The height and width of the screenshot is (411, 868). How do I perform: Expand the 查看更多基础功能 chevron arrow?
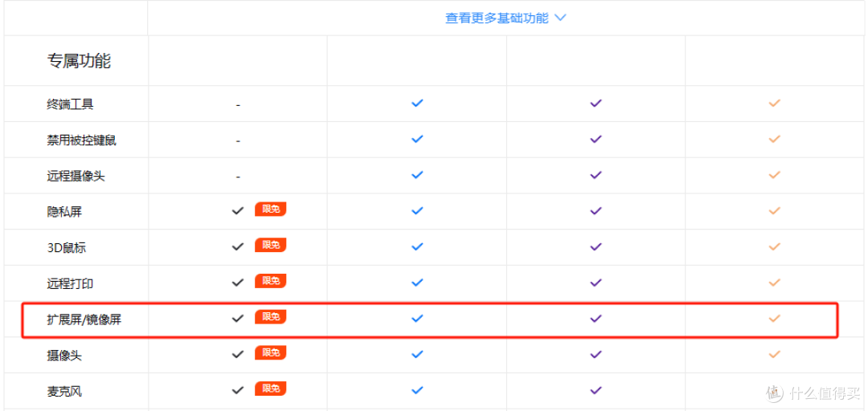click(560, 18)
